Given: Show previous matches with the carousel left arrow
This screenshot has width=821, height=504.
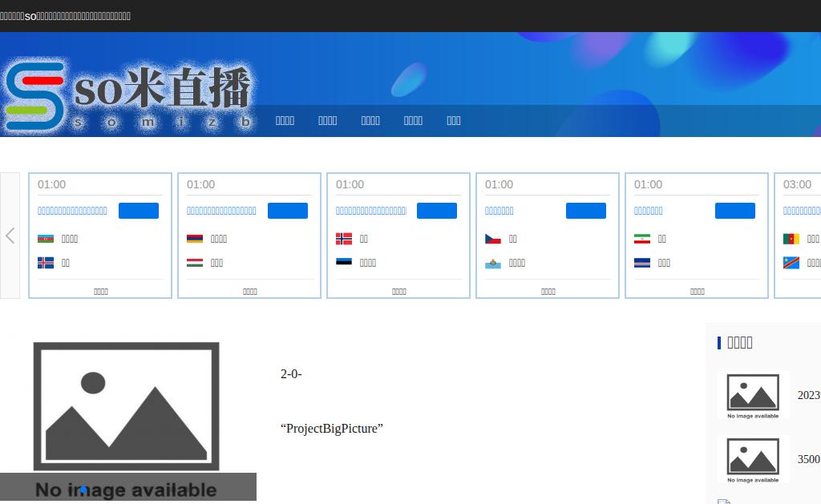Looking at the screenshot, I should pyautogui.click(x=10, y=236).
